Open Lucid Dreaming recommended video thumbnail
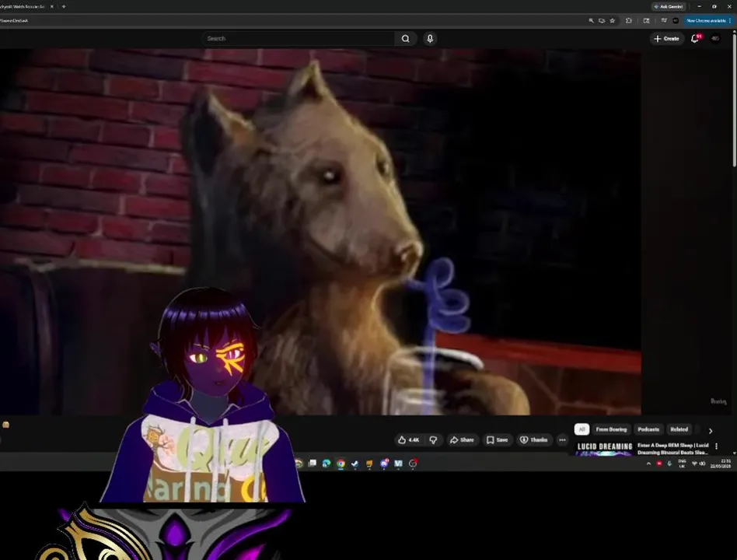The width and height of the screenshot is (737, 560). click(x=604, y=449)
